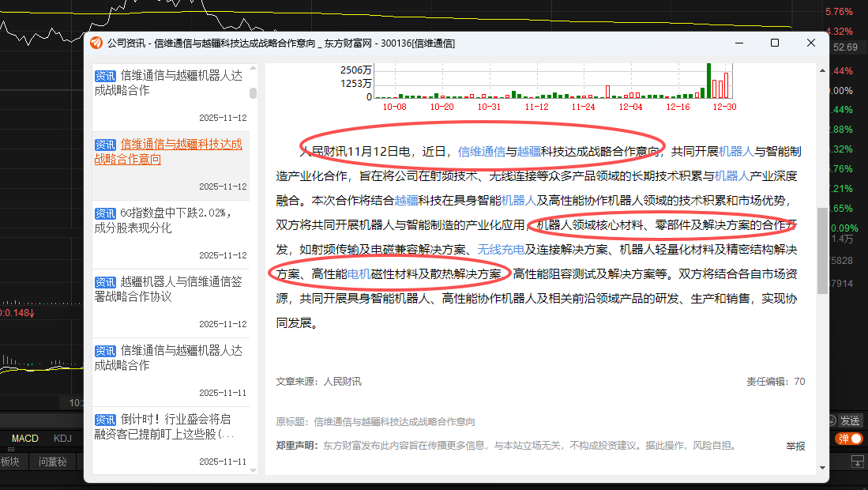Screen dimensions: 868x490
Task: Click the 资讯 badge beside the 倒计时 headline
Action: point(105,420)
